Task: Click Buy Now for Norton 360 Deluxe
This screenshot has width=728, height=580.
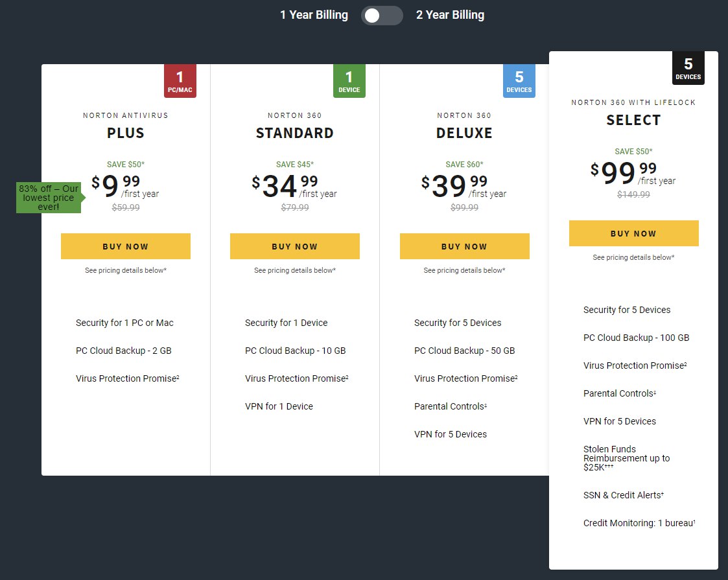Action: pyautogui.click(x=464, y=246)
